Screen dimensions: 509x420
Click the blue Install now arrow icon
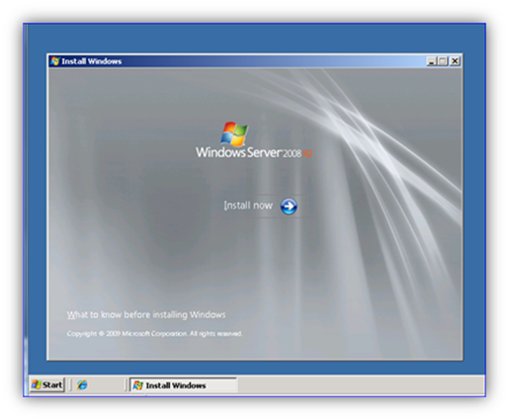pos(289,207)
